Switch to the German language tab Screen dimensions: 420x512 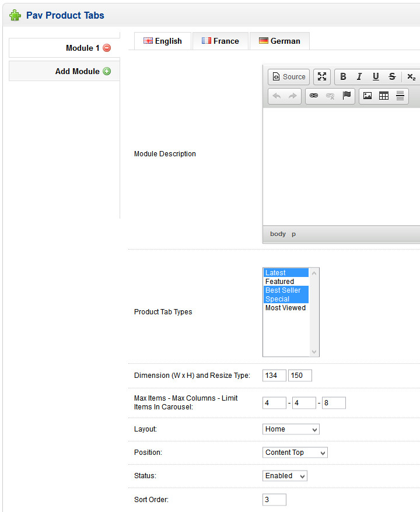point(279,41)
